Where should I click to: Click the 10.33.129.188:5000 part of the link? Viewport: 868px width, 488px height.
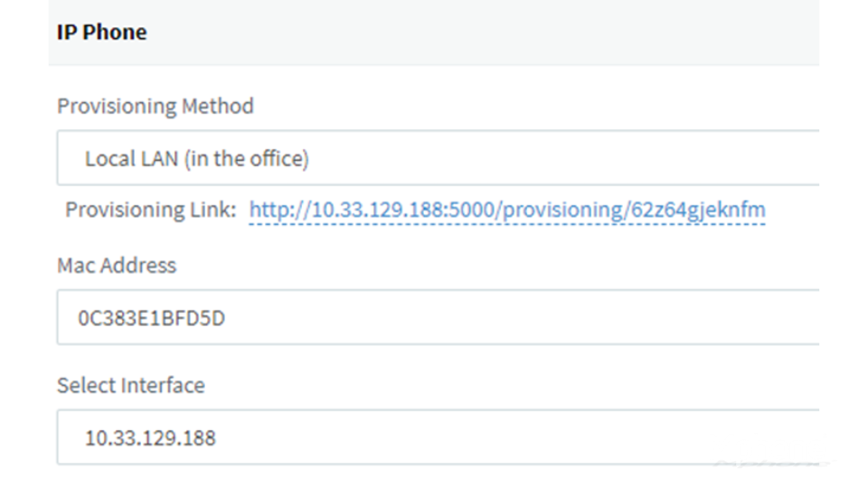click(402, 210)
